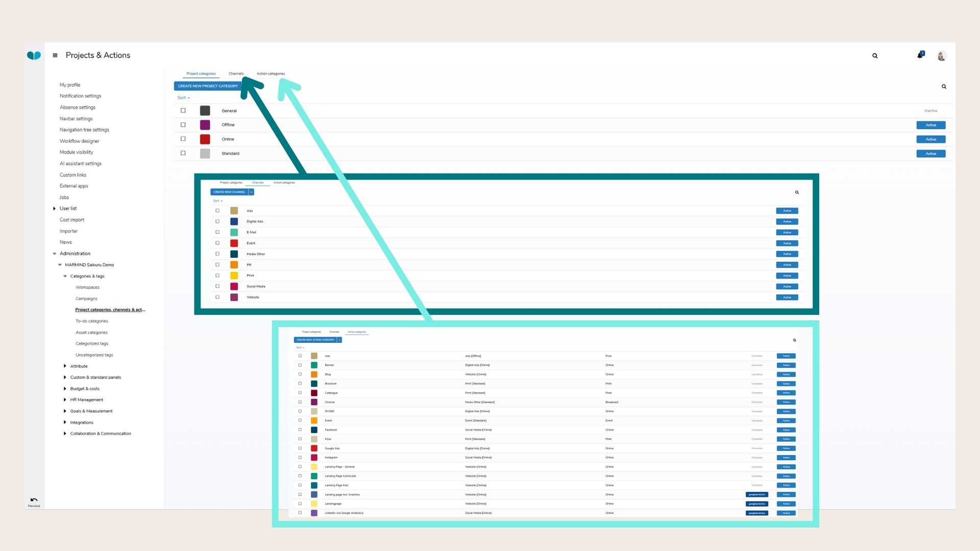Click the undo arrow icon bottom left

pyautogui.click(x=34, y=500)
